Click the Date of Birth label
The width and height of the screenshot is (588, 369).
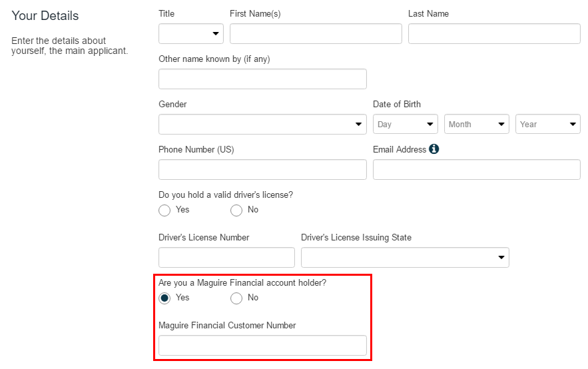(x=397, y=104)
